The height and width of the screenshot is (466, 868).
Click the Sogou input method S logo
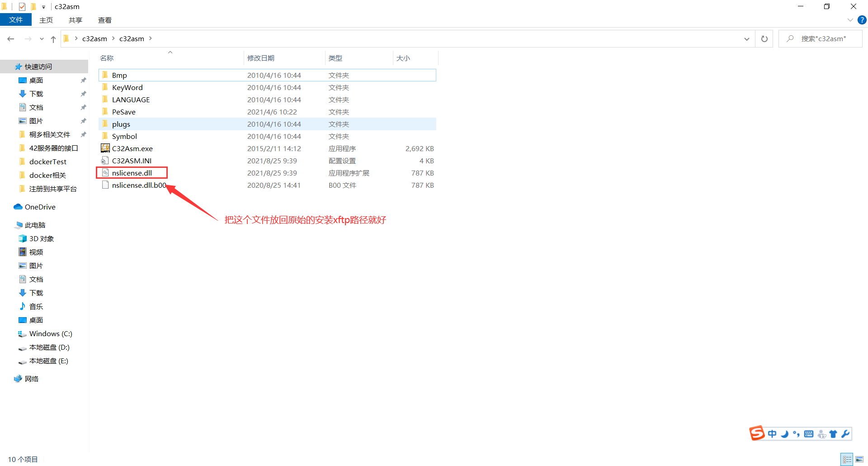click(x=757, y=433)
